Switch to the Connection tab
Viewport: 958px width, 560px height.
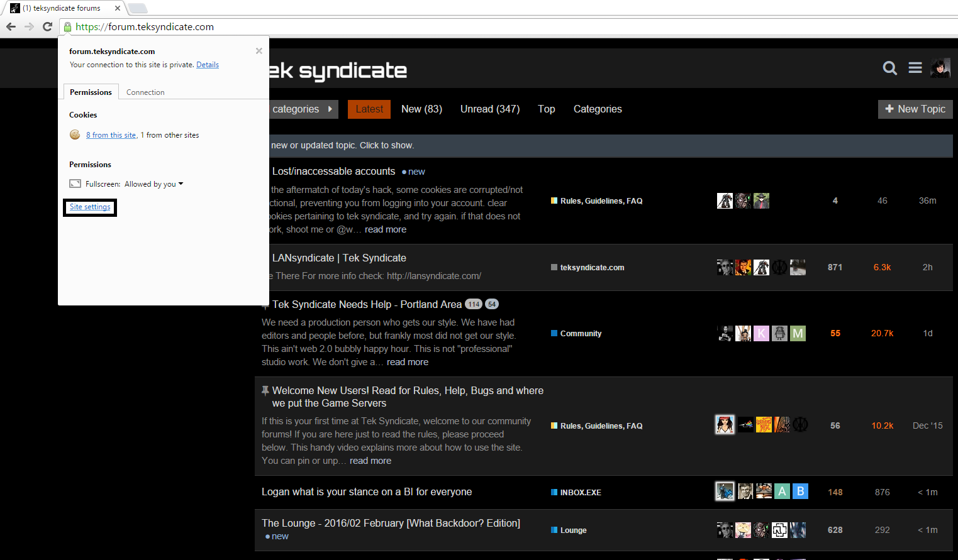145,92
